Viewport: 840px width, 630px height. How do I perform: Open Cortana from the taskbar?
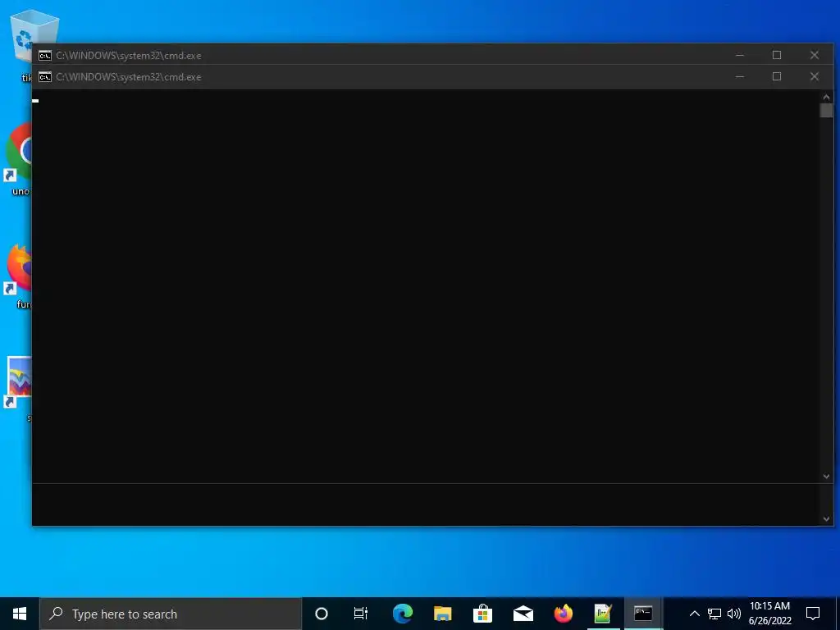[x=322, y=614]
